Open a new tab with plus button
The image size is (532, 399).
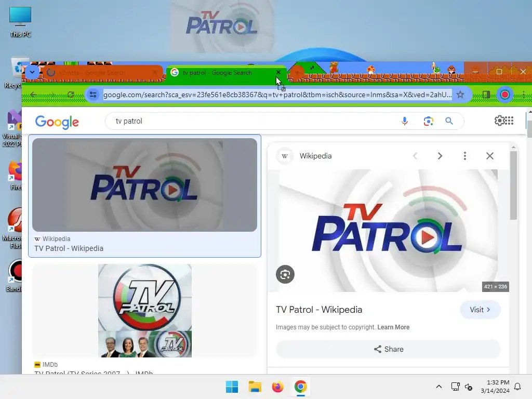pos(297,72)
